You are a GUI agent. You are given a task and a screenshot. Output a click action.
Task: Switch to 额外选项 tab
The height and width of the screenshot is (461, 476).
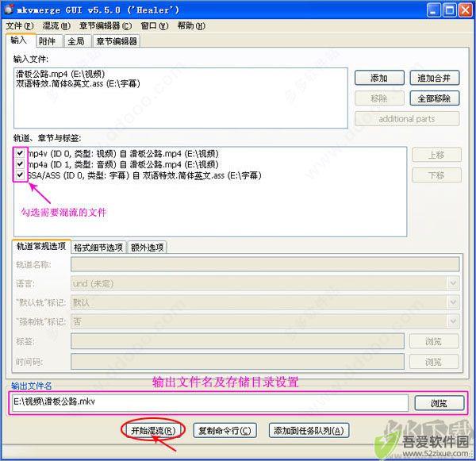[148, 248]
